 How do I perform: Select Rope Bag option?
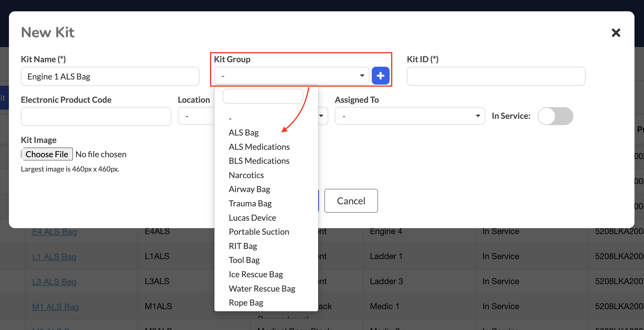tap(246, 303)
